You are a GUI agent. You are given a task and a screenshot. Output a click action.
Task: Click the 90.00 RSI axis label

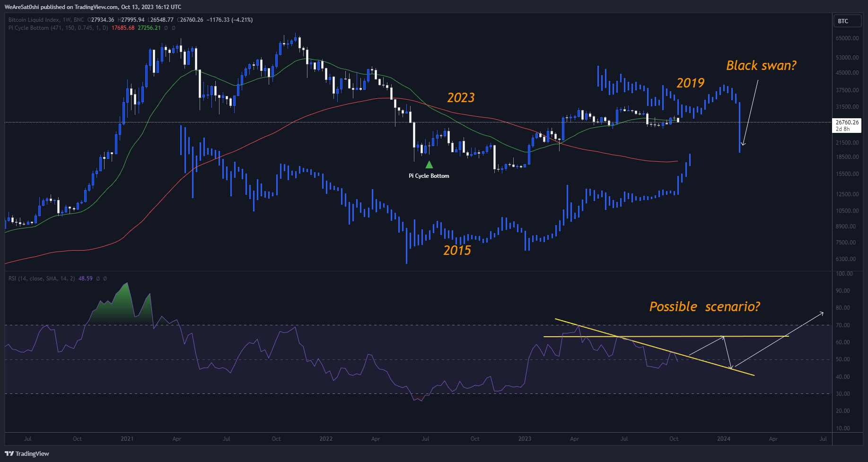(843, 291)
